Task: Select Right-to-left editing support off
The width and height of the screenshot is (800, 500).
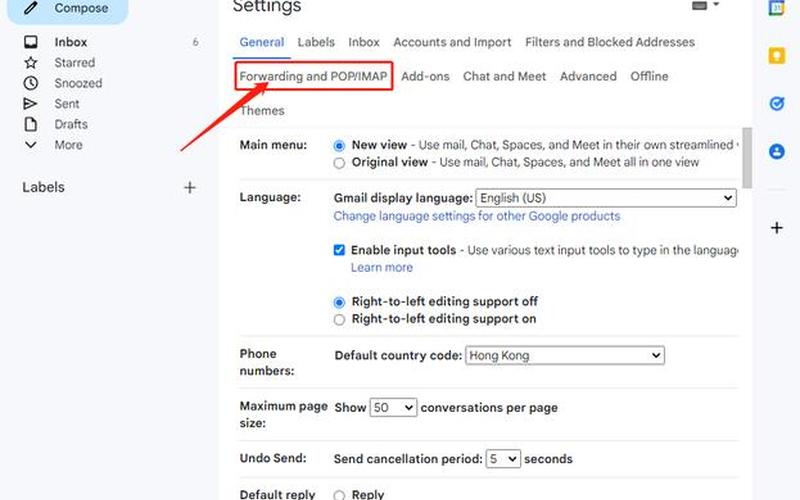Action: click(339, 302)
